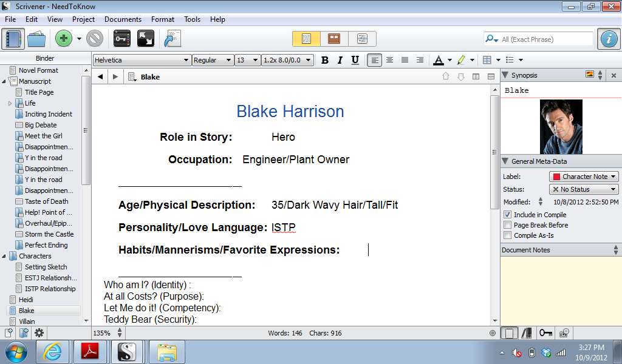Viewport: 622px width, 364px height.
Task: Switch to Outliner view mode
Action: pyautogui.click(x=362, y=39)
